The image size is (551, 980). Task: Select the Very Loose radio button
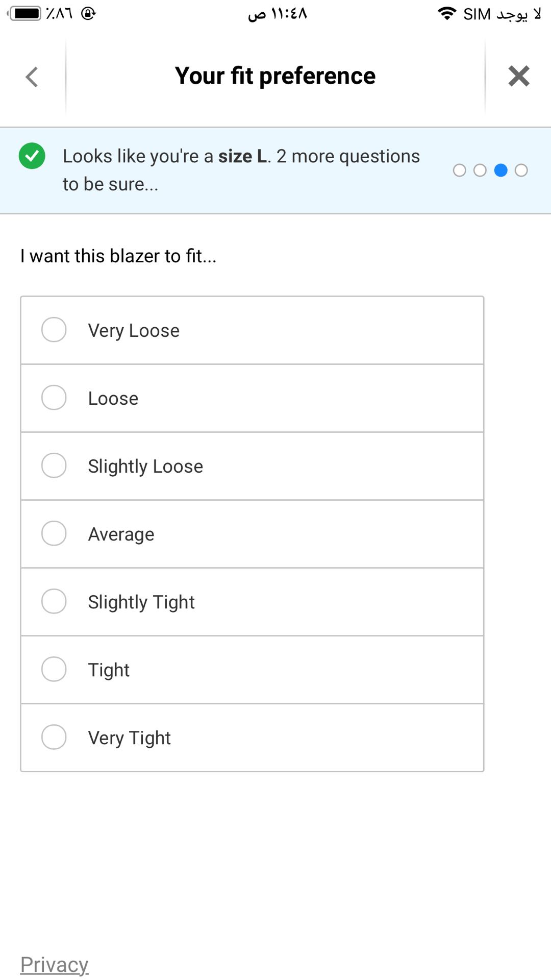tap(54, 330)
